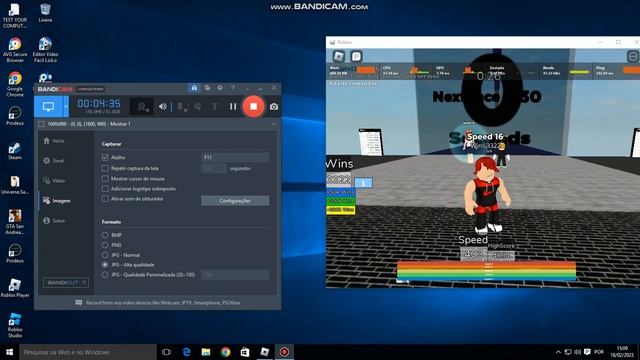Viewport: 640px width, 360px height.
Task: Open the Roblox more options icon at top right
Action: tap(633, 56)
